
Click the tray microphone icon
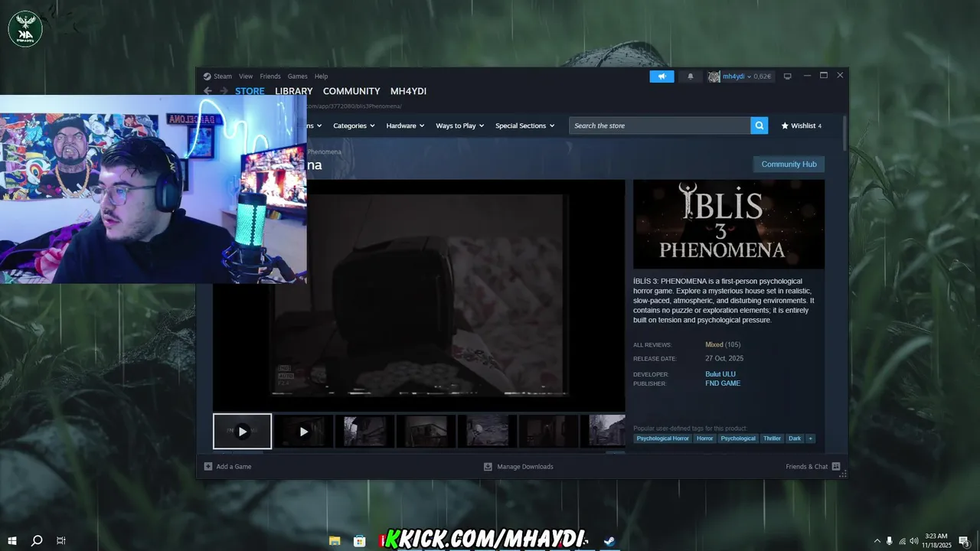coord(889,540)
